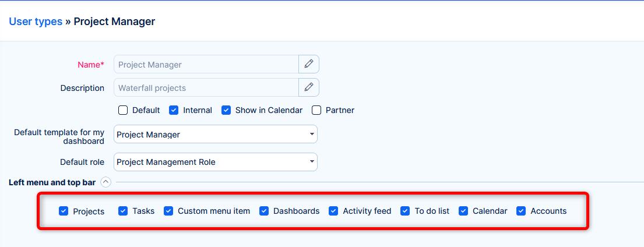Toggle the Tasks menu checkbox
Viewport: 644px width, 247px height.
coord(123,211)
